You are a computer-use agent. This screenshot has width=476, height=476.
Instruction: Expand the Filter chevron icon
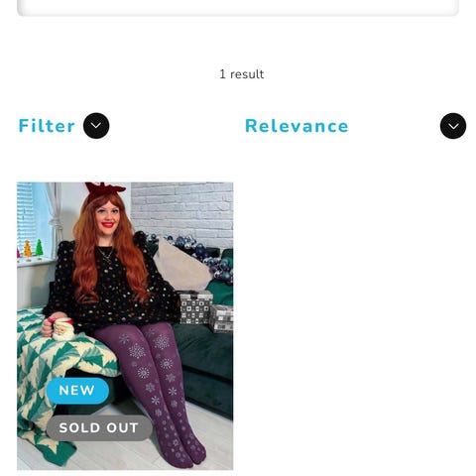(x=96, y=126)
